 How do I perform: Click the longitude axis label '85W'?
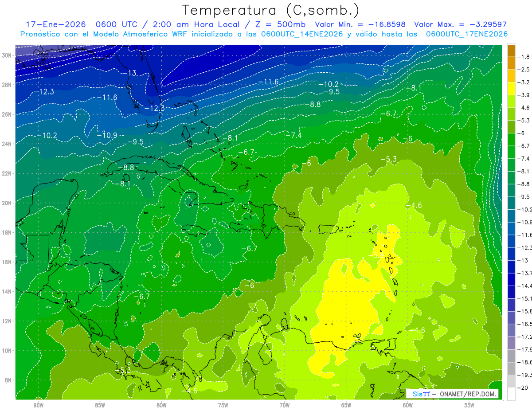coord(100,406)
